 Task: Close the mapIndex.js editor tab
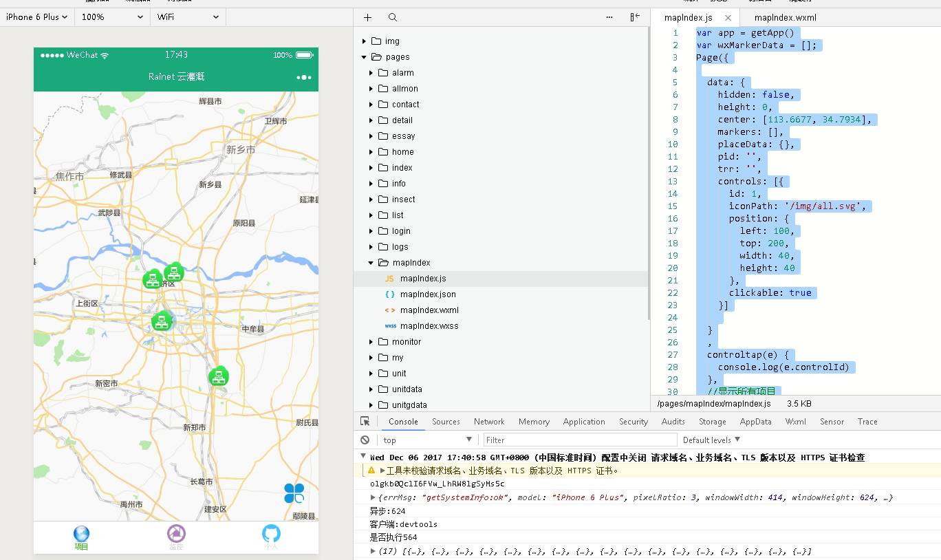728,18
